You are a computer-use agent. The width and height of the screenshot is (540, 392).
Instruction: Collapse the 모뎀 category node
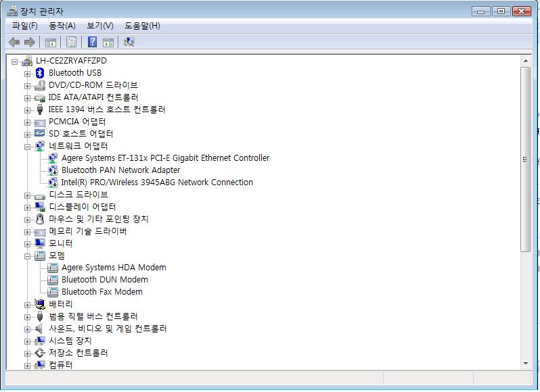click(28, 255)
